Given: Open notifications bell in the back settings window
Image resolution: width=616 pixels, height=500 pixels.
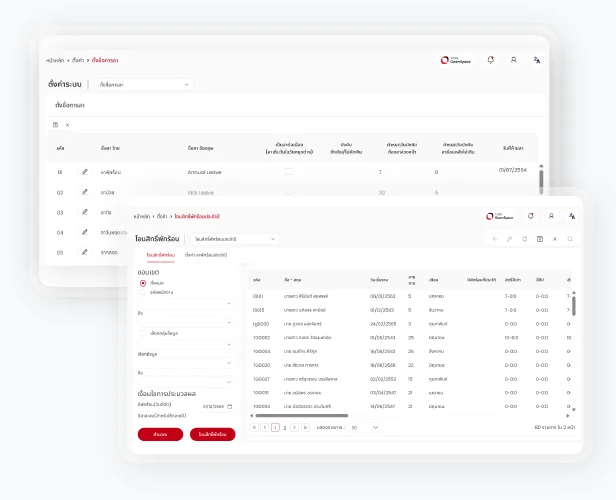Looking at the screenshot, I should (x=491, y=60).
